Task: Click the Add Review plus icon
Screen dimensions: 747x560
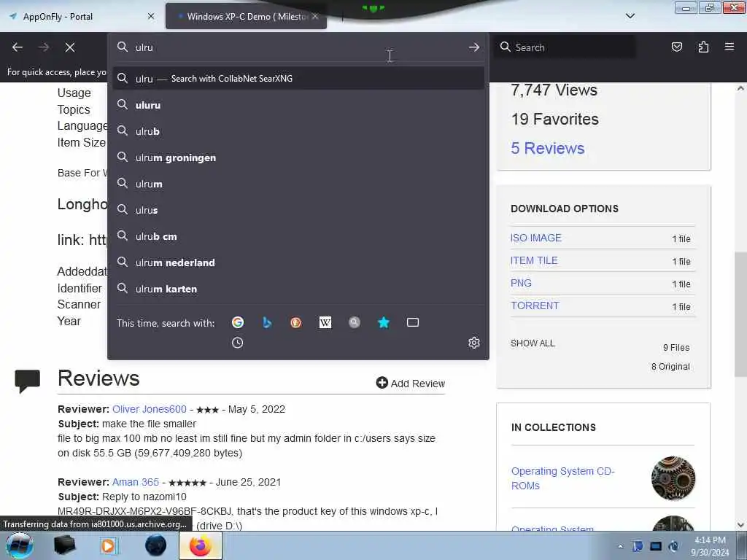Action: (x=382, y=382)
